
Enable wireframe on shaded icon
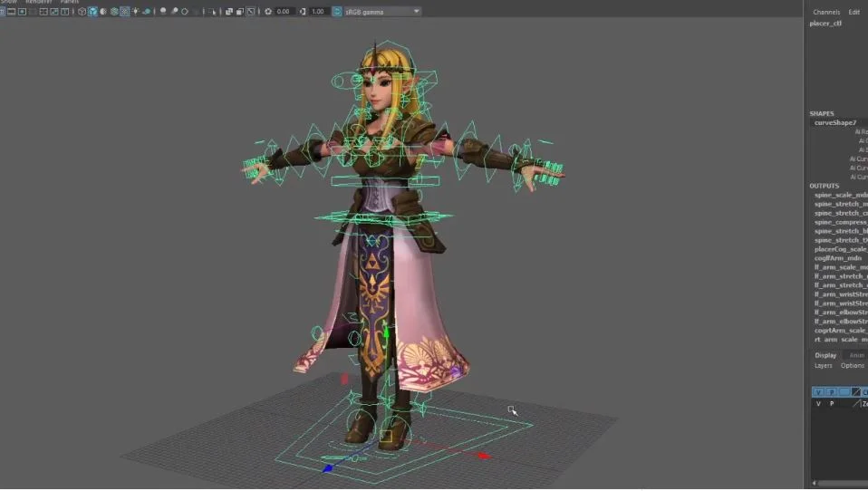(x=114, y=12)
